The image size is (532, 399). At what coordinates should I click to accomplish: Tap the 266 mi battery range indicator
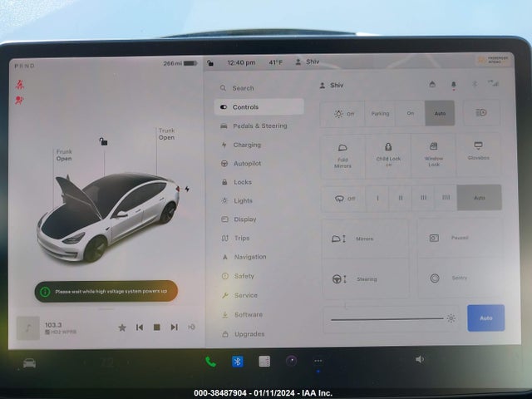180,63
